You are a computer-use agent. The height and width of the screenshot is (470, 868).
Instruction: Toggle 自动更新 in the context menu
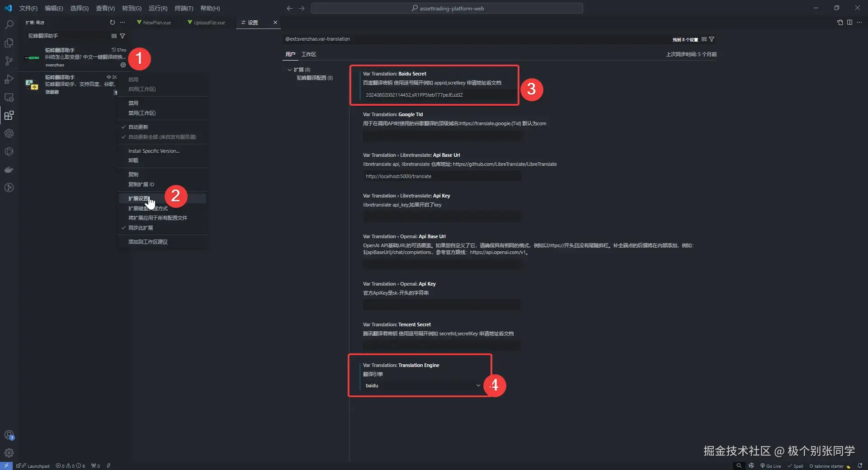point(162,127)
